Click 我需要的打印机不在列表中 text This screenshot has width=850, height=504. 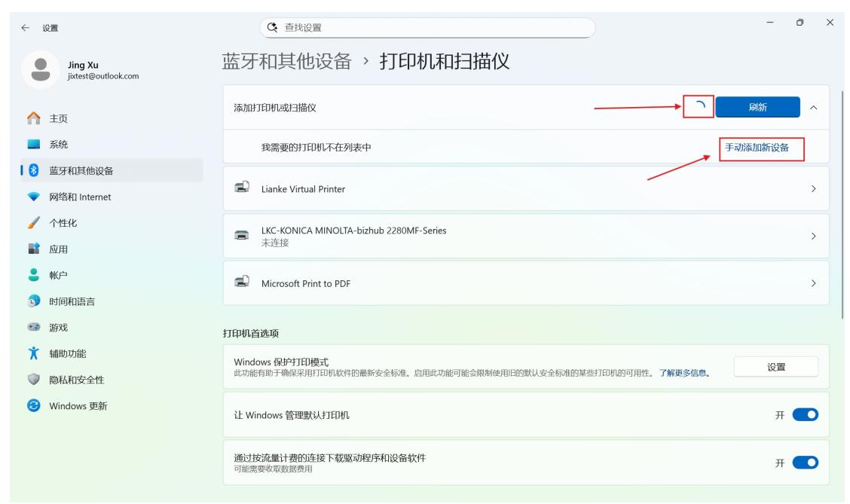[316, 148]
